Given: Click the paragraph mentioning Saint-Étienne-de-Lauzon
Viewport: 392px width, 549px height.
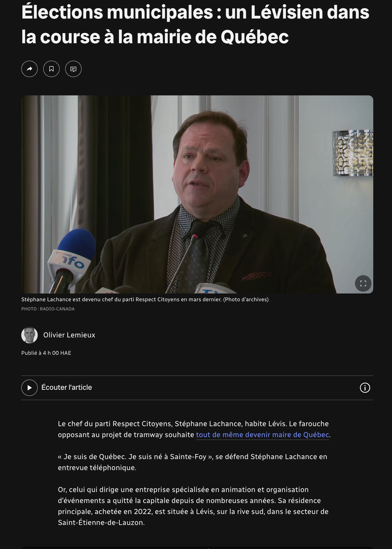Looking at the screenshot, I should [x=193, y=506].
